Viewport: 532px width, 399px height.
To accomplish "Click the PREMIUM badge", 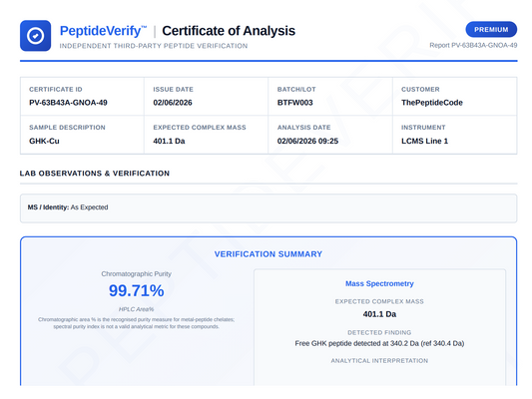I will click(491, 30).
